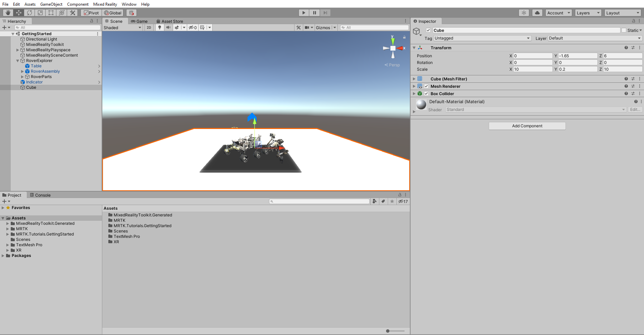Viewport: 644px width, 335px height.
Task: Open the Mixed Reality menu
Action: pos(105,4)
